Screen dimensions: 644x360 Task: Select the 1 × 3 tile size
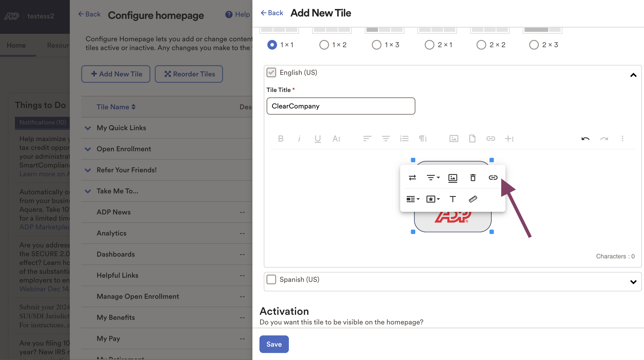(x=376, y=45)
